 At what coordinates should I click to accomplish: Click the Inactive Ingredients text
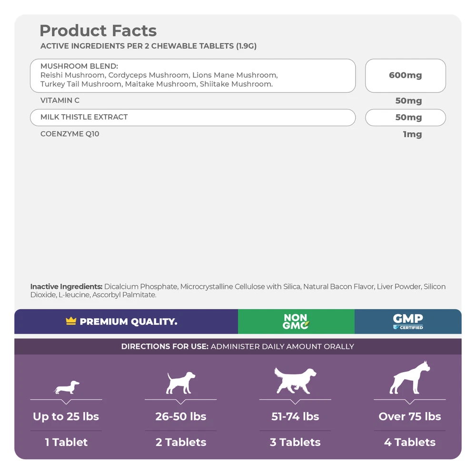point(238,290)
